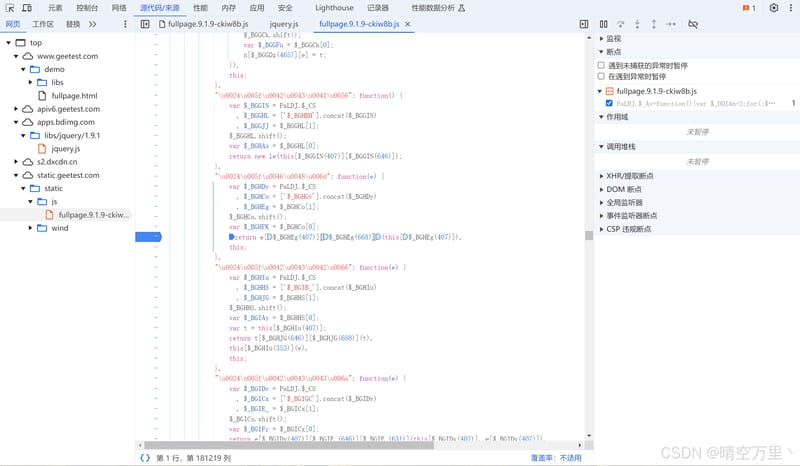Collapse the apps.bdimg.com domain
Image resolution: width=800 pixels, height=466 pixels.
click(x=16, y=122)
